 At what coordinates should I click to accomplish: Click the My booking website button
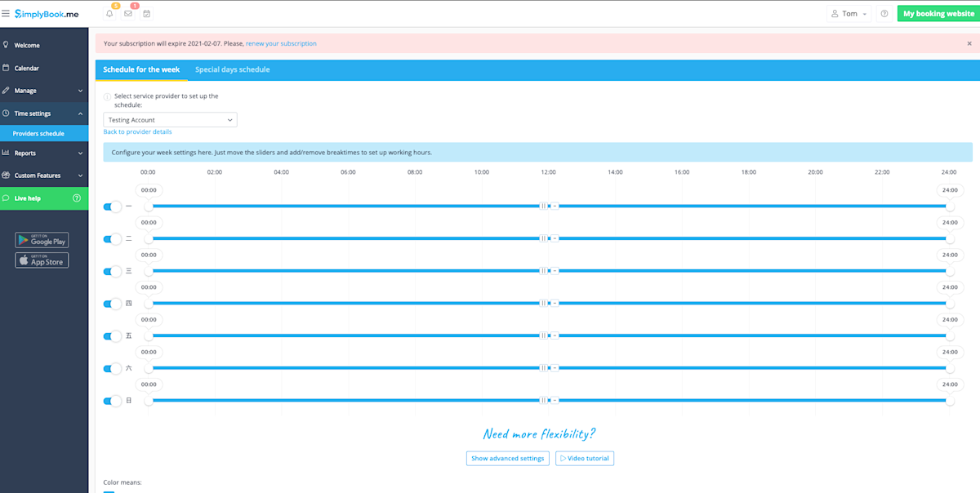point(938,14)
